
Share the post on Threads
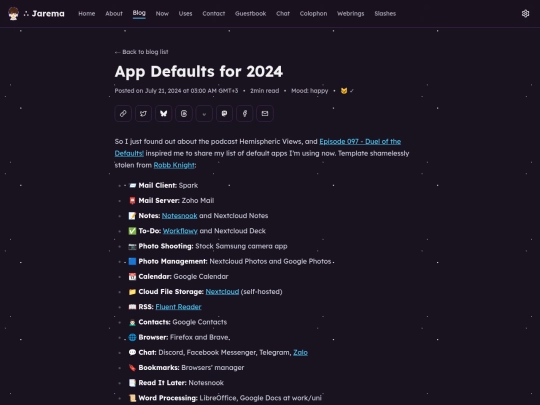point(184,113)
